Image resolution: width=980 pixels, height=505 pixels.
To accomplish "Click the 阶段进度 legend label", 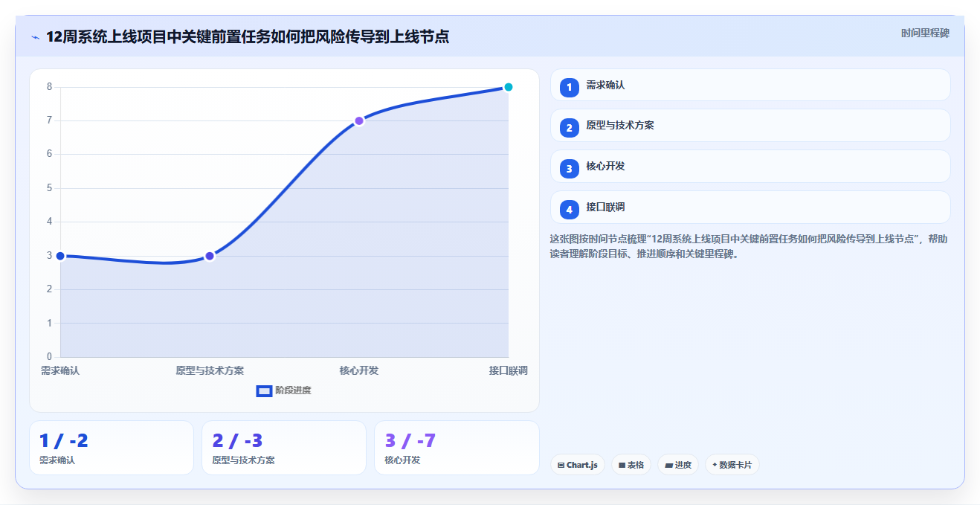I will click(293, 390).
